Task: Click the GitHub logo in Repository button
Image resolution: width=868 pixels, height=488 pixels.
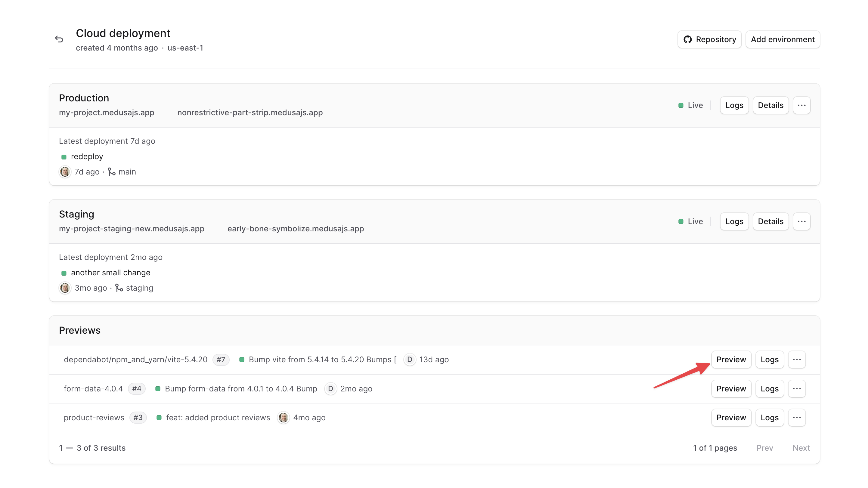Action: tap(688, 39)
